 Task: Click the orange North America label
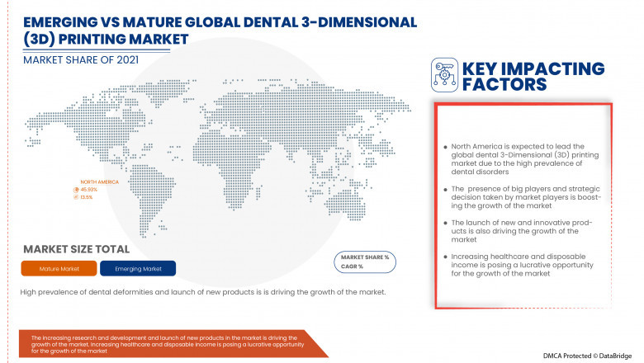coord(99,181)
